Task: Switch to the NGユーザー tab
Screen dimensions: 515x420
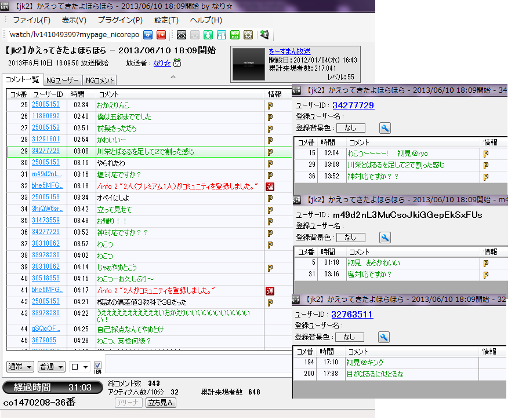Action: coord(62,81)
